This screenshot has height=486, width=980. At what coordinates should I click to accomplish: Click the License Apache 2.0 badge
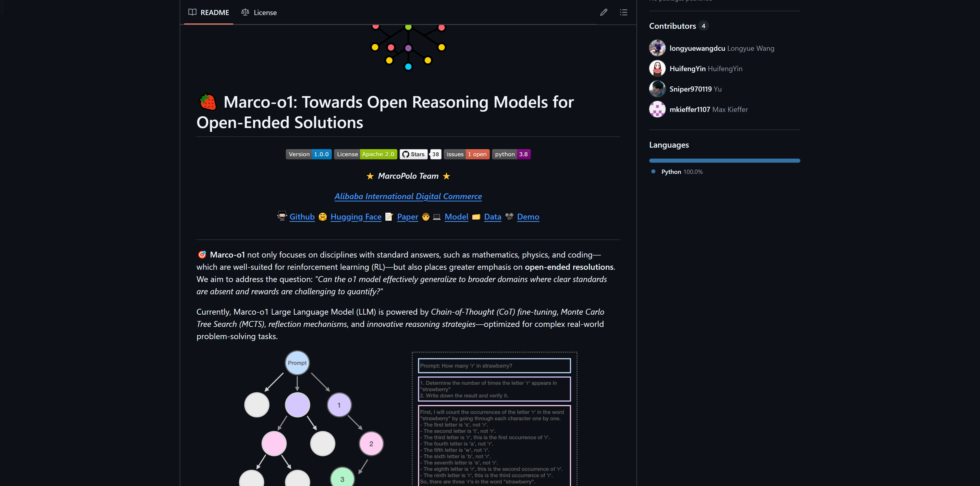(366, 154)
